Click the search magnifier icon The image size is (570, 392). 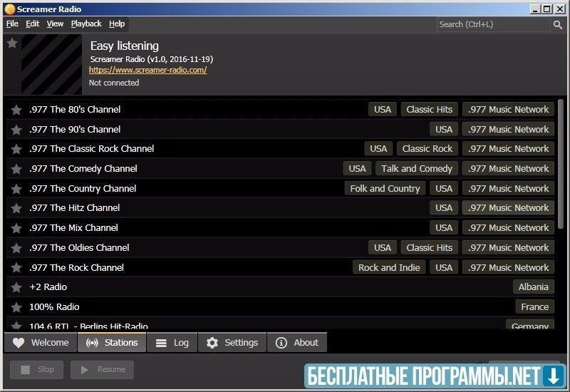point(558,25)
